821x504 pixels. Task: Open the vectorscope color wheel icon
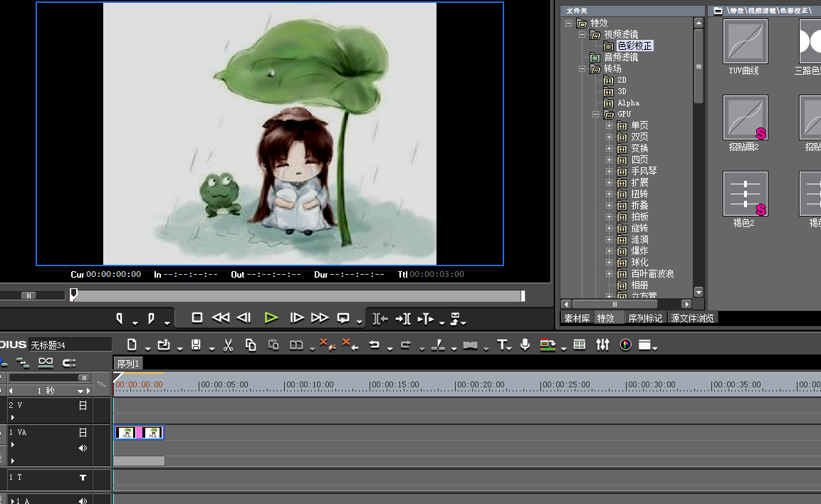tap(625, 345)
